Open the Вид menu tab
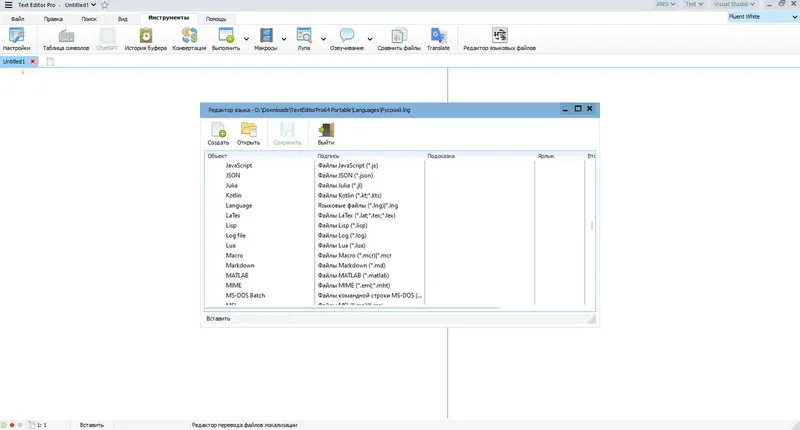 (x=122, y=19)
